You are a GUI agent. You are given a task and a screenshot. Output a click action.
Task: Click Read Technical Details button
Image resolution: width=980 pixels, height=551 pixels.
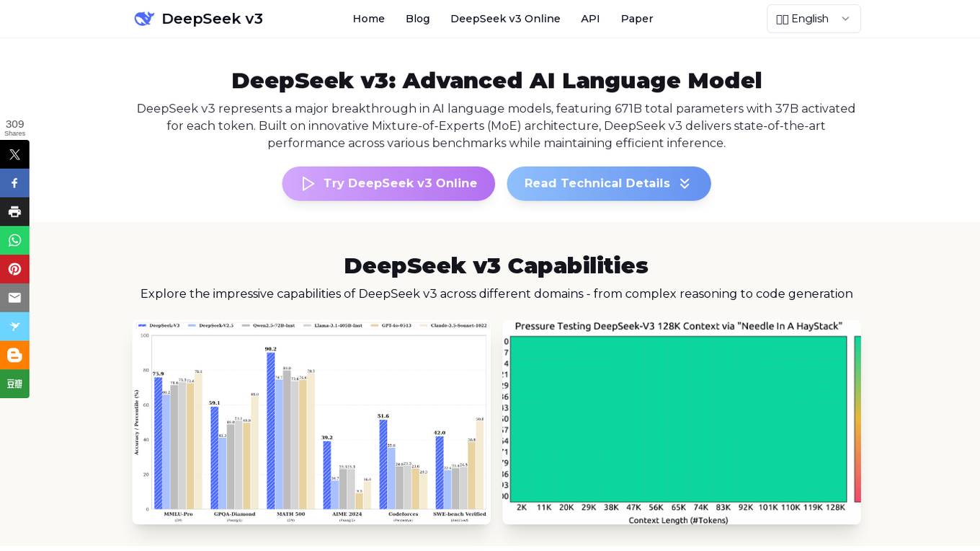609,184
